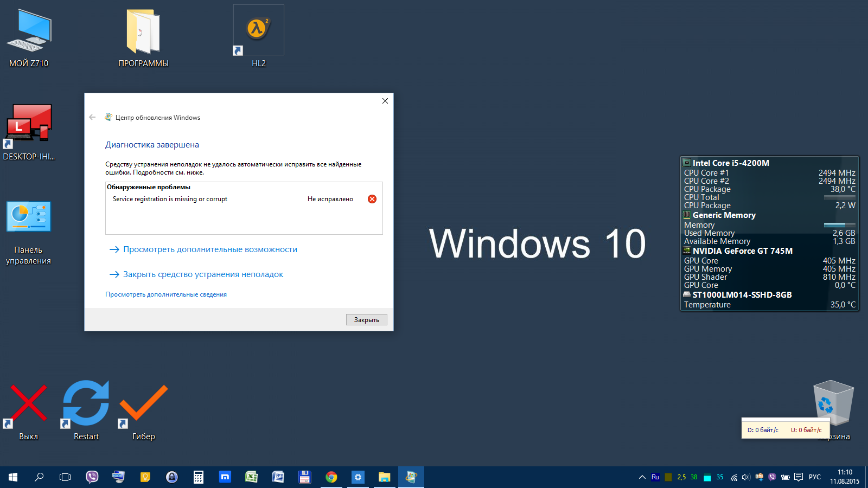The width and height of the screenshot is (868, 488).
Task: Launch Google Chrome from the taskbar
Action: coord(331,477)
